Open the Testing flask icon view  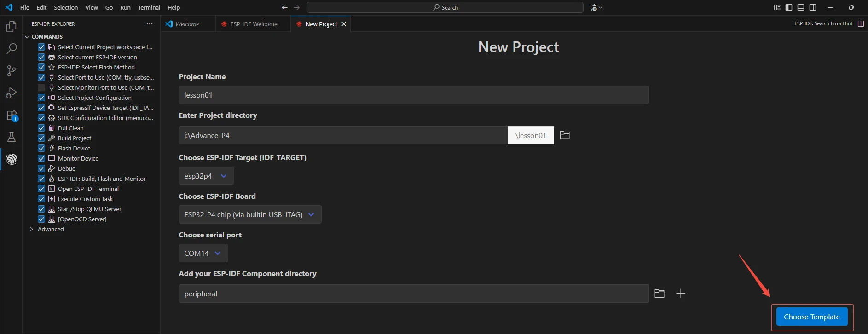pos(12,137)
